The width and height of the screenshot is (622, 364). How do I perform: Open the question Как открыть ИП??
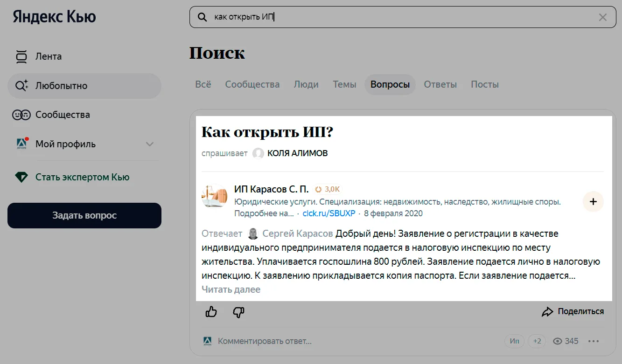pos(267,132)
